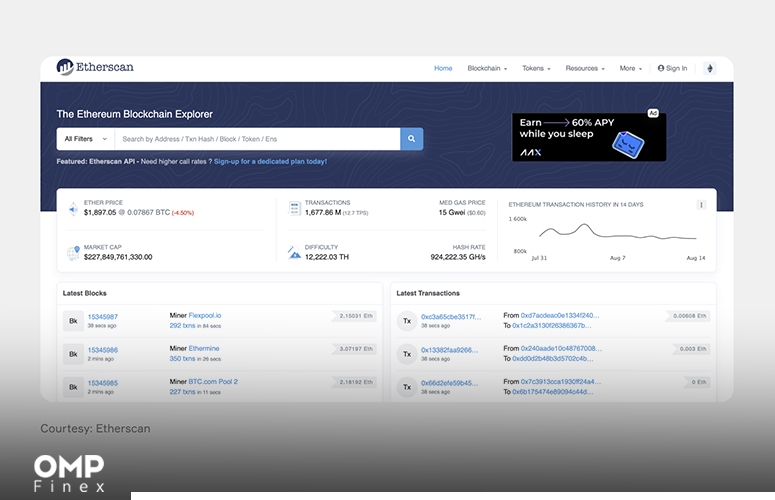Viewport: 775px width, 500px height.
Task: Click the Sign In user icon
Action: pos(661,68)
